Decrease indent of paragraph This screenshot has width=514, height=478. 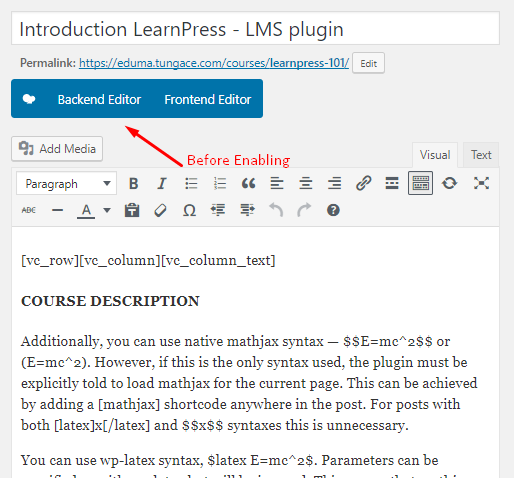[218, 210]
